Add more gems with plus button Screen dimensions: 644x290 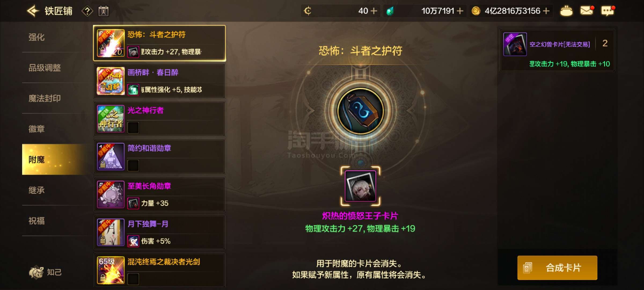click(460, 11)
